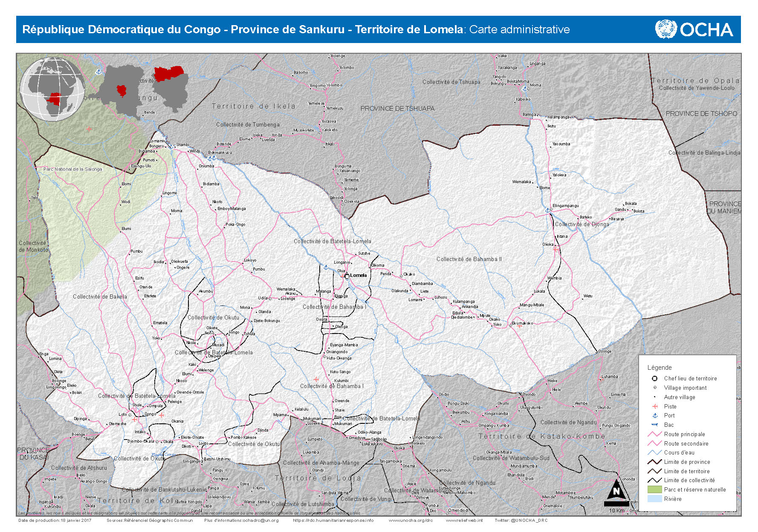The image size is (758, 532).
Task: Click the OCHA logo in the header
Action: (x=694, y=29)
